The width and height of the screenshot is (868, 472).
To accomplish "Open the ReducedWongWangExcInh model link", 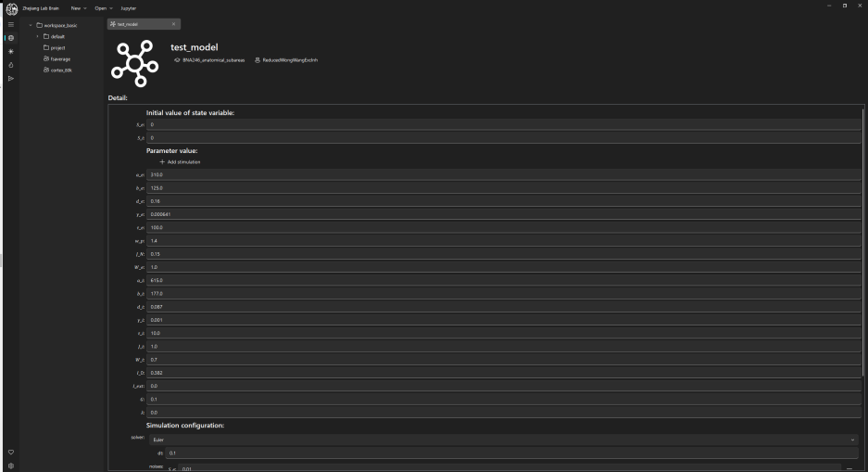I will (290, 60).
